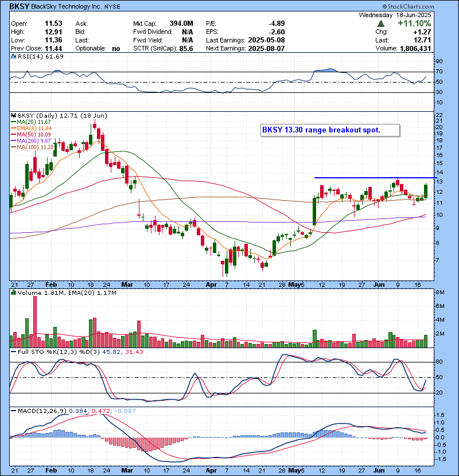
Task: Click the RSI panel line-chart icon
Action: coord(13,56)
